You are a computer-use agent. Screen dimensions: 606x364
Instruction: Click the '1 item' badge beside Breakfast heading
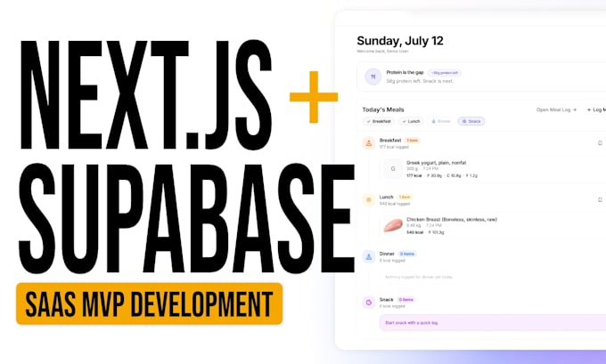pos(413,141)
